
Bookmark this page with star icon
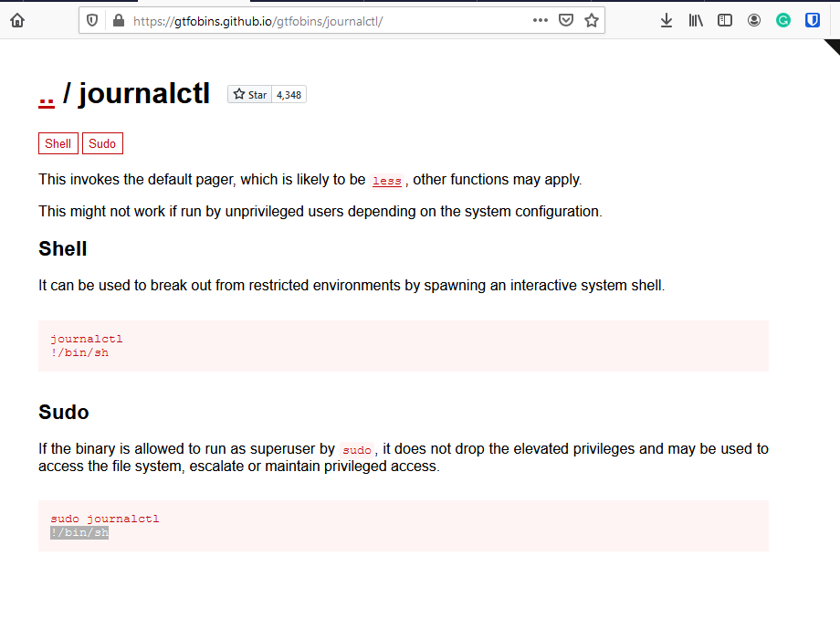point(592,20)
